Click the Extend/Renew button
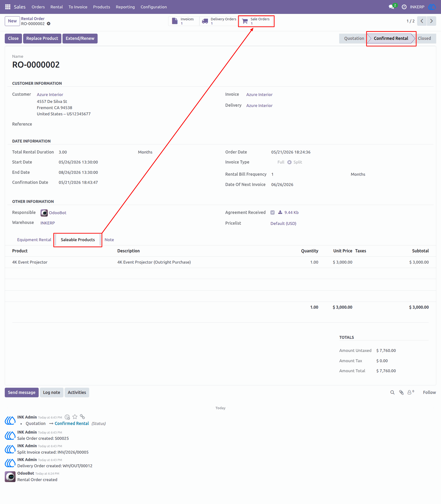 [80, 38]
